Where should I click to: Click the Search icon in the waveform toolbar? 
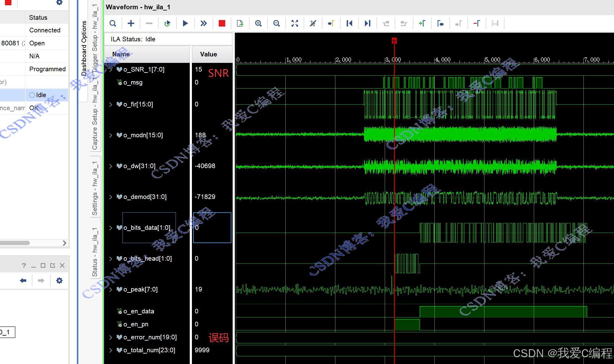point(113,23)
